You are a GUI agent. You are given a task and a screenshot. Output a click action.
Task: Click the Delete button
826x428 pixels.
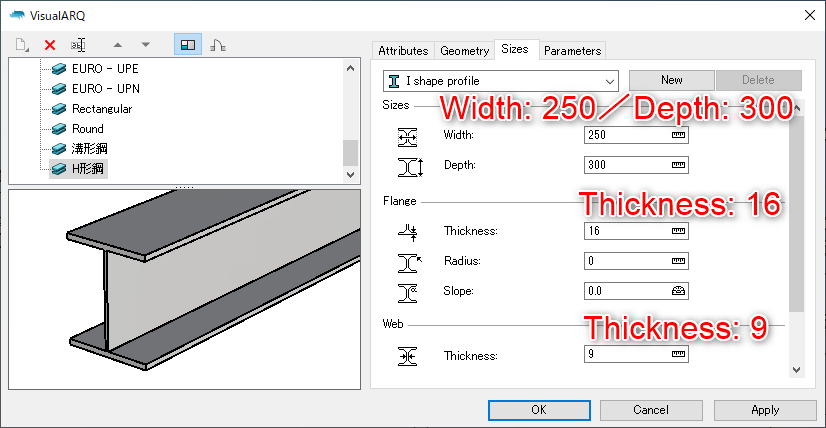759,80
